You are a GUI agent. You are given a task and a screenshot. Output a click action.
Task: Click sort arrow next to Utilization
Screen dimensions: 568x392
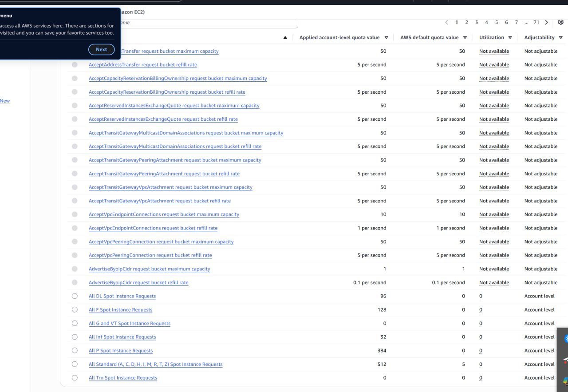click(x=510, y=38)
